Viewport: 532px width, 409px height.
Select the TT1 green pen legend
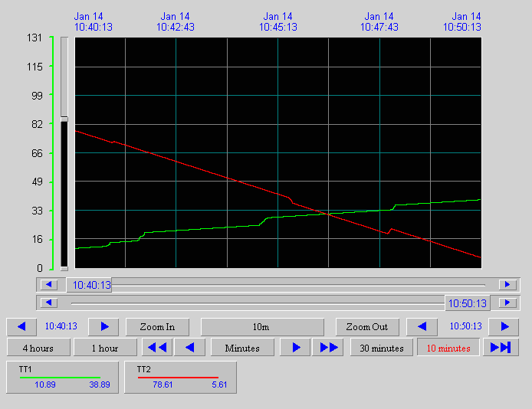tap(62, 377)
